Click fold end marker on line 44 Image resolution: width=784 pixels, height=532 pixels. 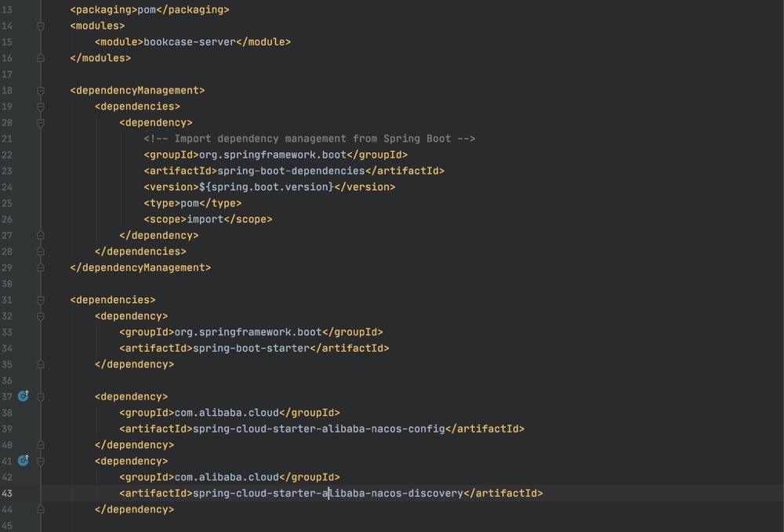41,509
